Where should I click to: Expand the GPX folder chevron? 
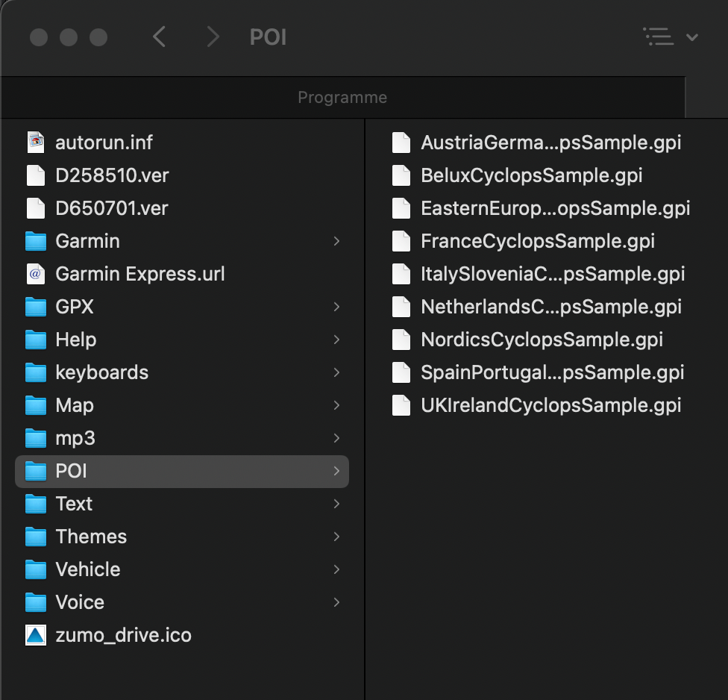336,307
